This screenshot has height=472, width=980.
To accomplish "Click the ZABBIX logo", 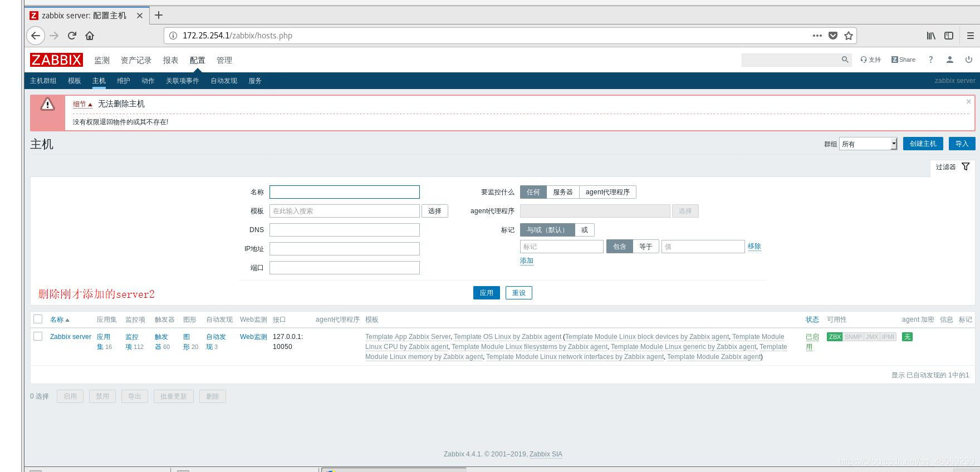I will (x=56, y=60).
